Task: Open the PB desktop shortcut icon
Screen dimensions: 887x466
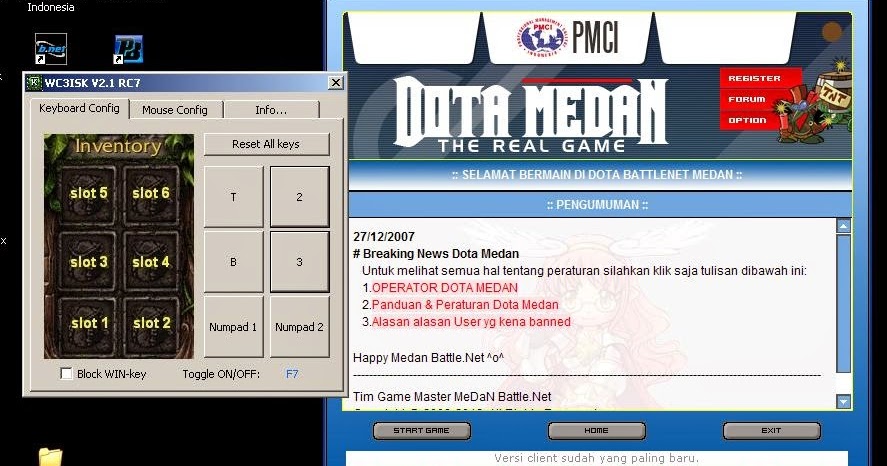Action: 128,49
